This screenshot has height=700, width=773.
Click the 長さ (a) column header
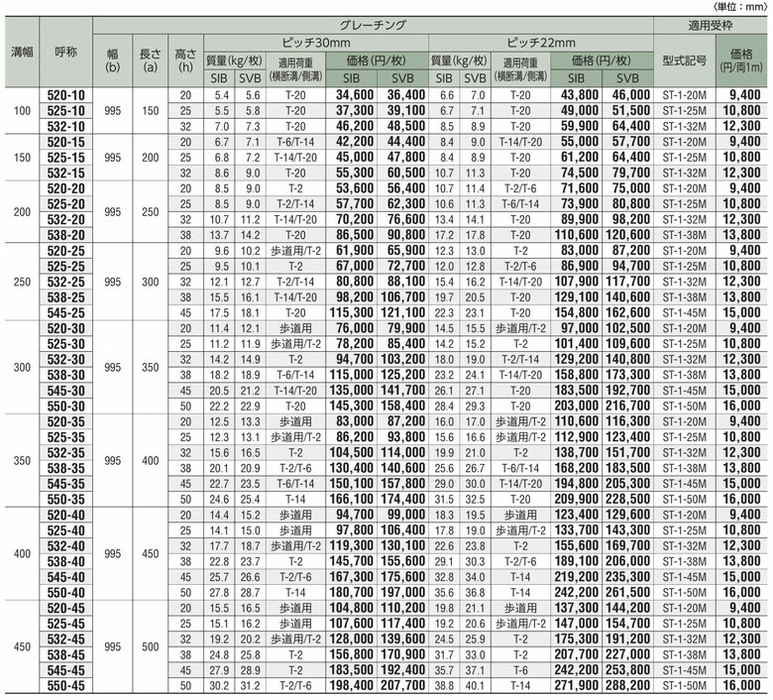pyautogui.click(x=151, y=60)
